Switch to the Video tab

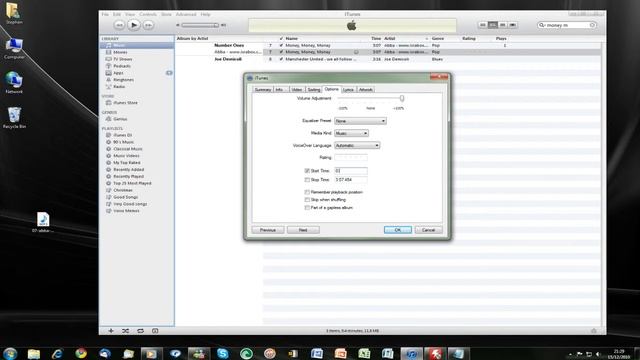297,90
